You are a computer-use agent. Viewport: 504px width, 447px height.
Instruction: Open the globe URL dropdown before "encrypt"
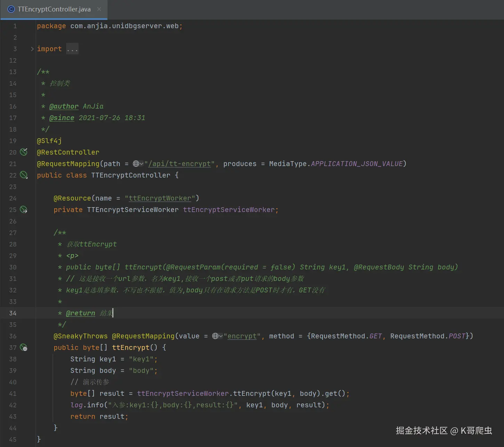pyautogui.click(x=217, y=336)
